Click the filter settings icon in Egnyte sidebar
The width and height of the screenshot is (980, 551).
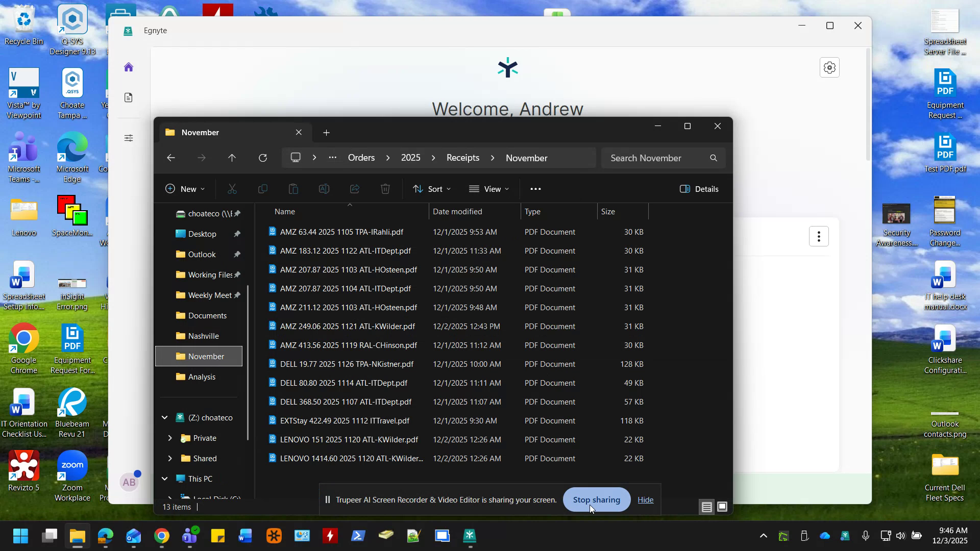pos(128,138)
